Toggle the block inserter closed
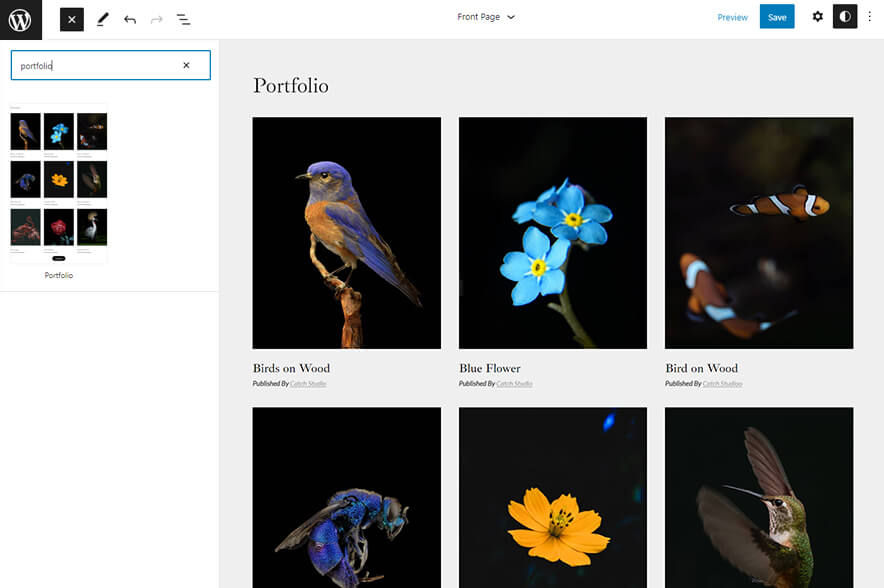Viewport: 884px width, 588px height. click(71, 18)
